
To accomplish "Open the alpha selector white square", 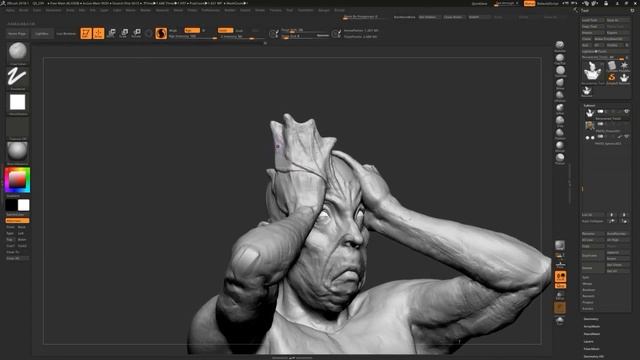I will (x=18, y=102).
